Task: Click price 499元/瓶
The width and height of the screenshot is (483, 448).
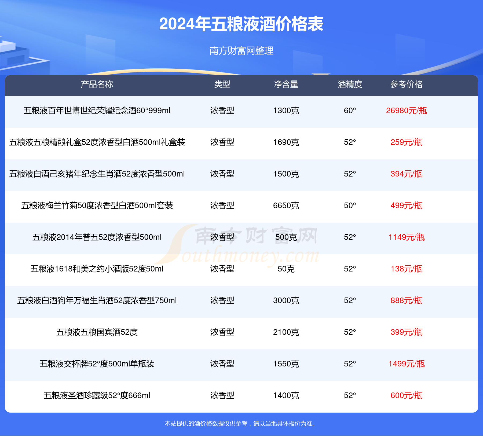Action: tap(407, 205)
